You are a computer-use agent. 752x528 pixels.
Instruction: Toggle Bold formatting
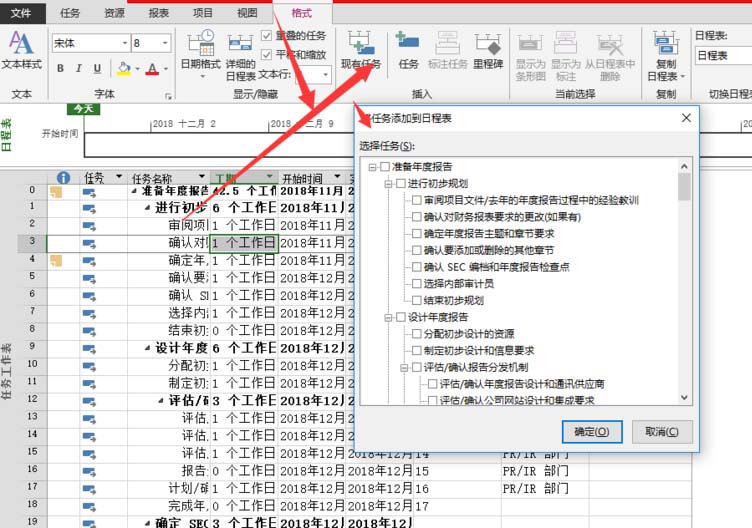[x=60, y=69]
